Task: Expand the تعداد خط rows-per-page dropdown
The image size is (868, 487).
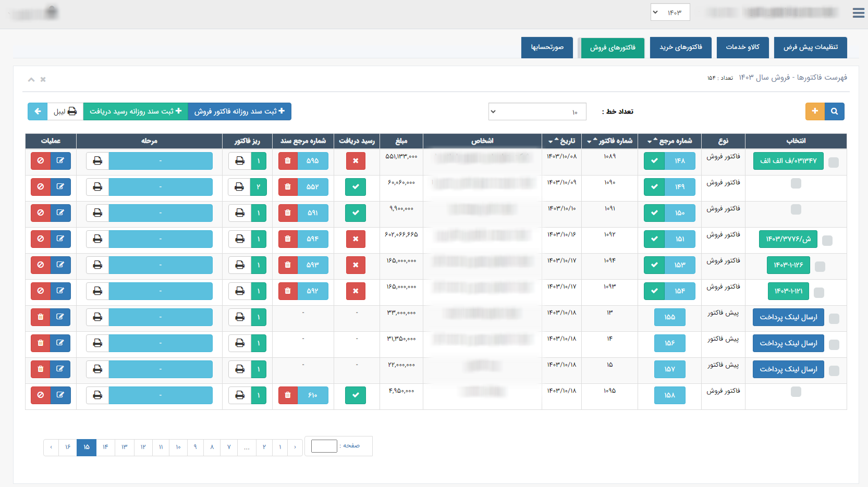Action: [x=537, y=111]
